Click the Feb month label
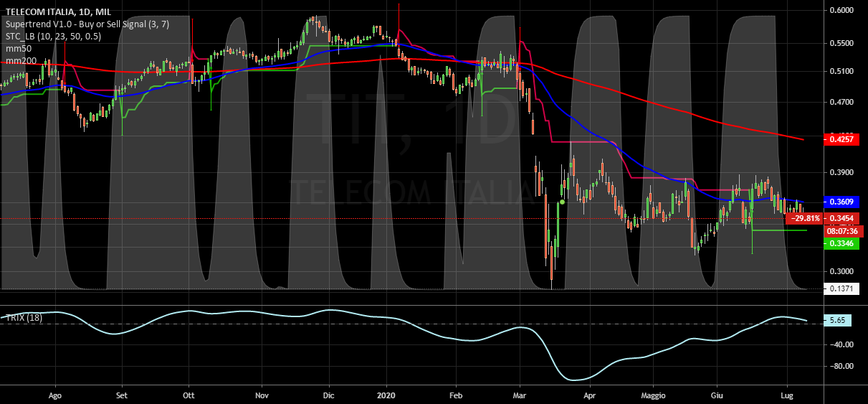This screenshot has height=404, width=868. tap(454, 395)
